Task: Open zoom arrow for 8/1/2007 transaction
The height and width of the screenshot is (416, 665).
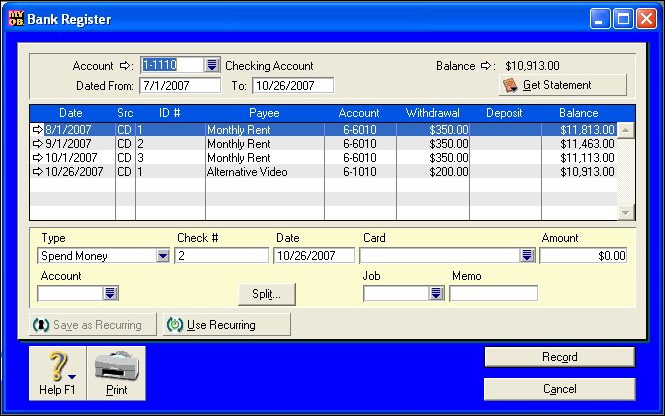Action: point(38,129)
